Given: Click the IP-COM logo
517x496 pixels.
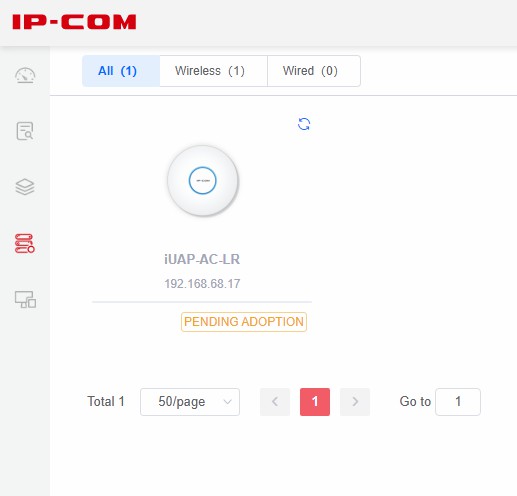Looking at the screenshot, I should click(74, 22).
